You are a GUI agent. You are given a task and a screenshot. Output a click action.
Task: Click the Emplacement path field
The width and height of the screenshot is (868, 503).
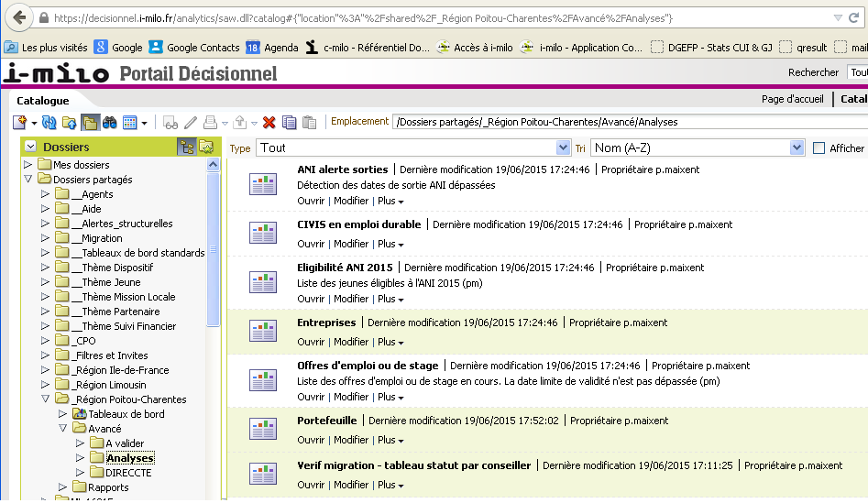tap(630, 122)
